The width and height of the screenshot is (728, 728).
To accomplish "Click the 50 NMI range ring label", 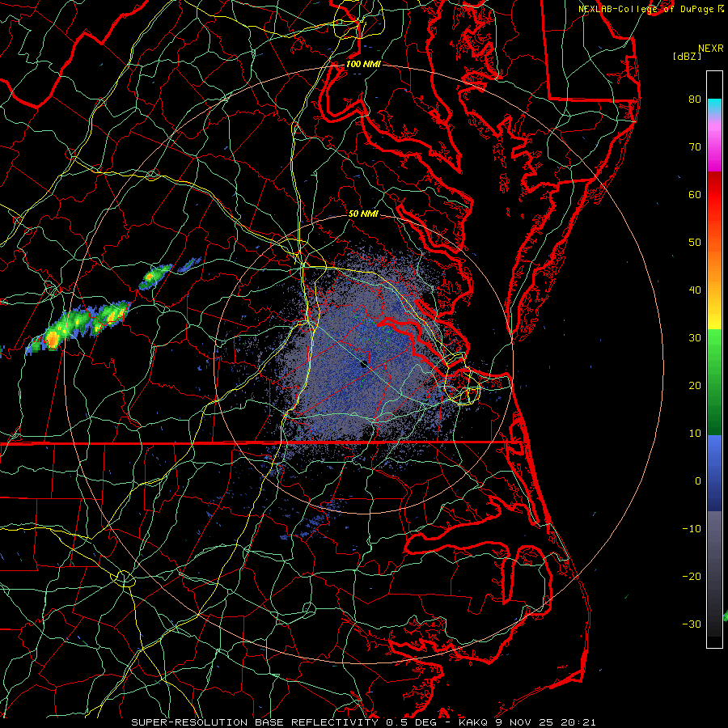I will coord(363,214).
